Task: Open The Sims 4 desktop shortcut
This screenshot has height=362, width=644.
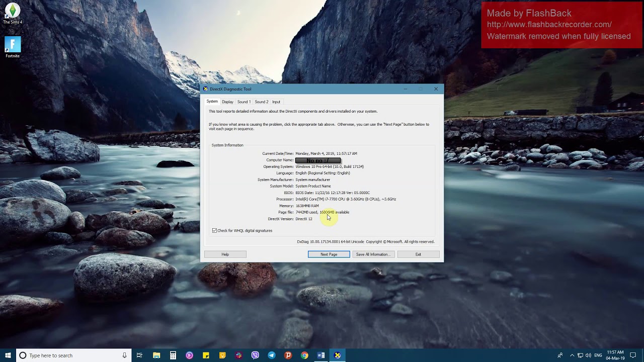Action: point(13,14)
